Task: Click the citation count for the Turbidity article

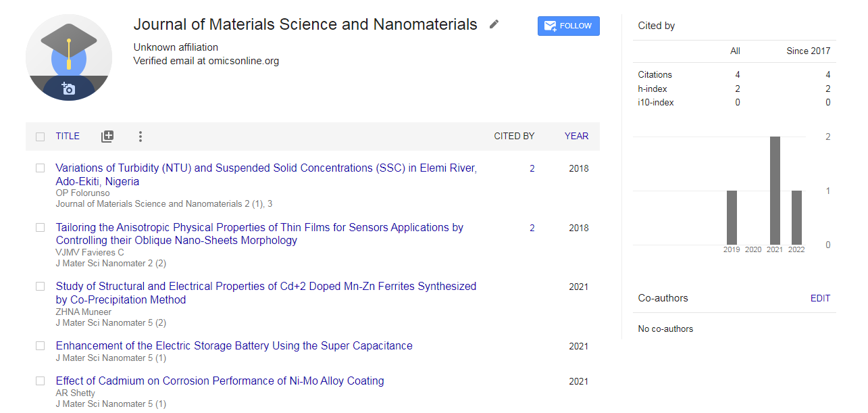Action: coord(532,168)
